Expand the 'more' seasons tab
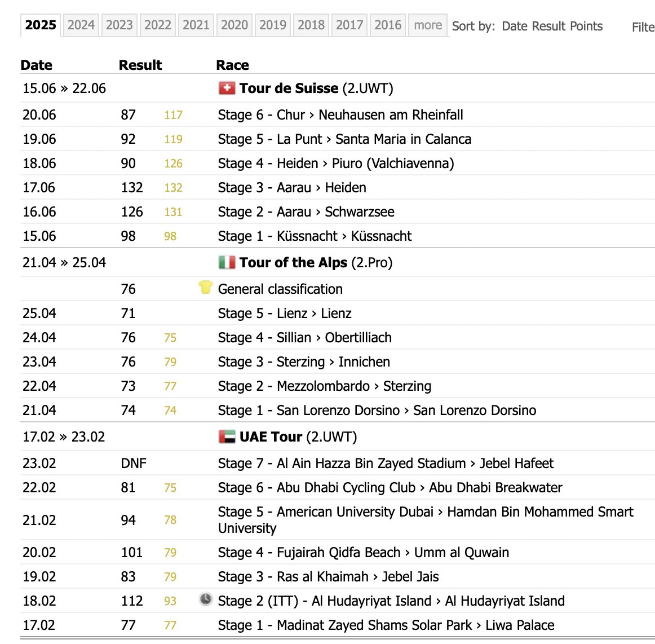The height and width of the screenshot is (644, 655). coord(428,25)
